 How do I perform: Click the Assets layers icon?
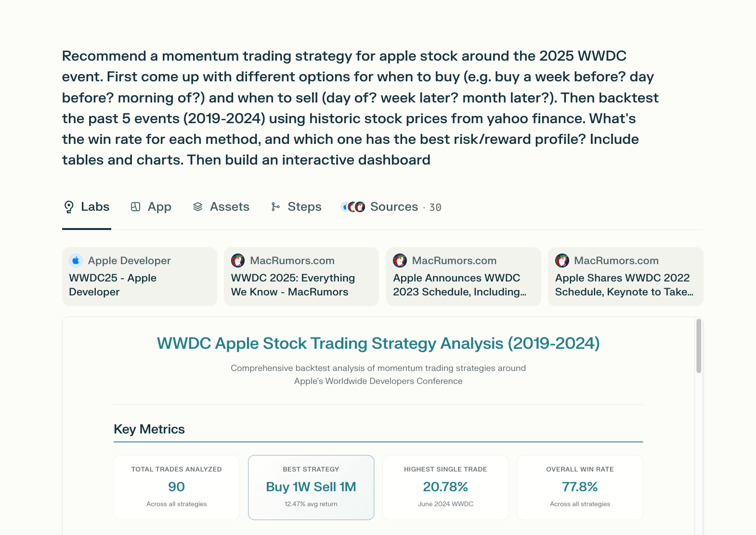[x=197, y=207]
